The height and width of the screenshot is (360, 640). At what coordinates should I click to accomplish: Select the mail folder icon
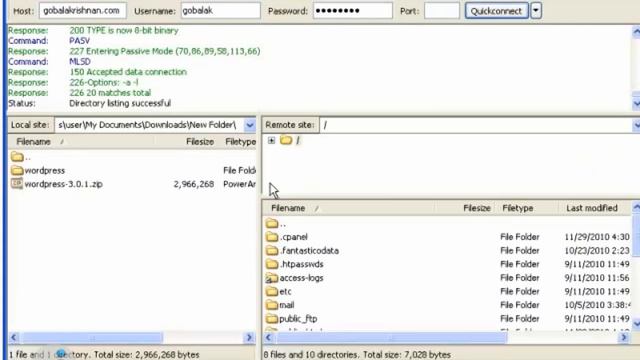272,305
